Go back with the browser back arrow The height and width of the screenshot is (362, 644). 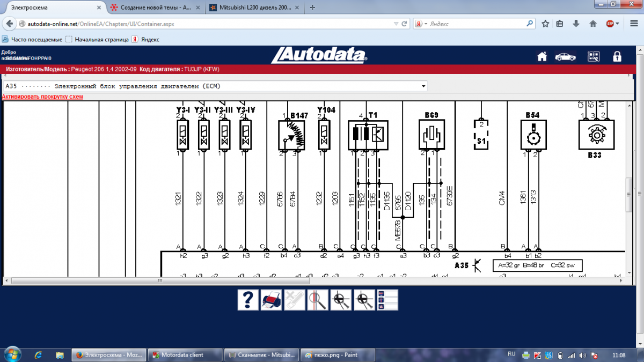click(x=9, y=24)
